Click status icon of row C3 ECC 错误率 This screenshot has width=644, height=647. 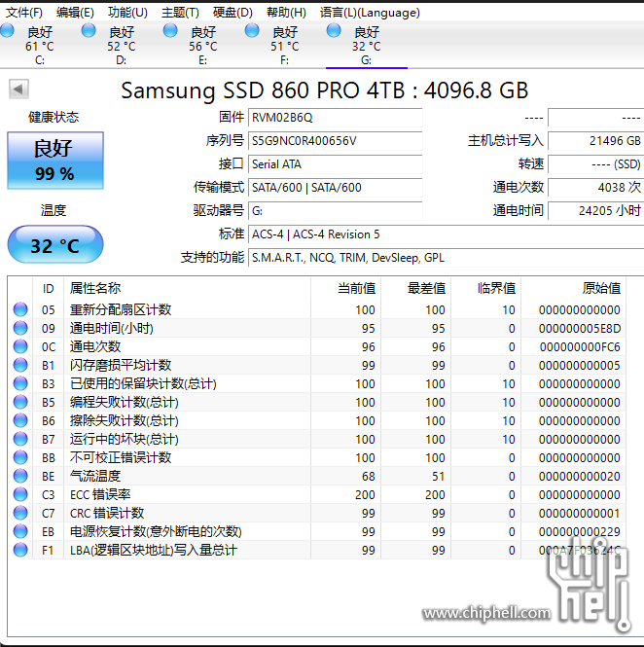pyautogui.click(x=20, y=494)
